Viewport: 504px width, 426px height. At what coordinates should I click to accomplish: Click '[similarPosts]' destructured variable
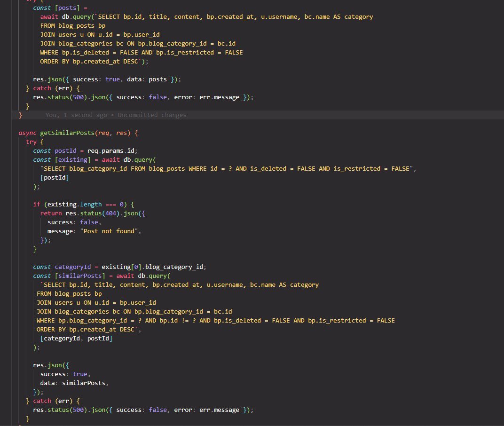(x=80, y=276)
